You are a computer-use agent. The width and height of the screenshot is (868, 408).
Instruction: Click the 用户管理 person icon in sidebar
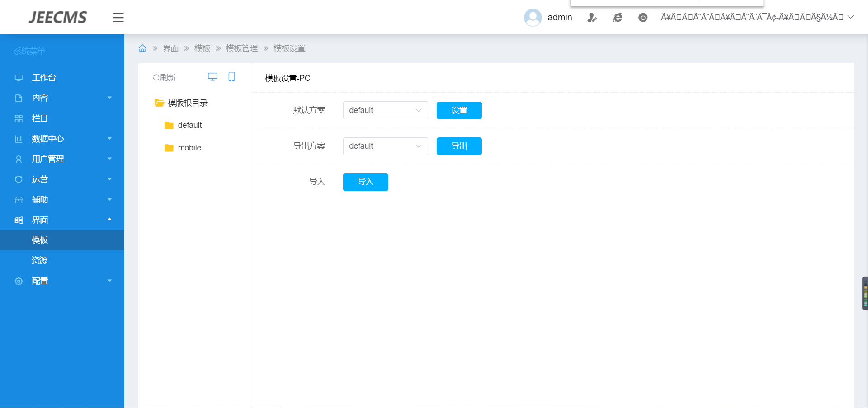[x=19, y=159]
